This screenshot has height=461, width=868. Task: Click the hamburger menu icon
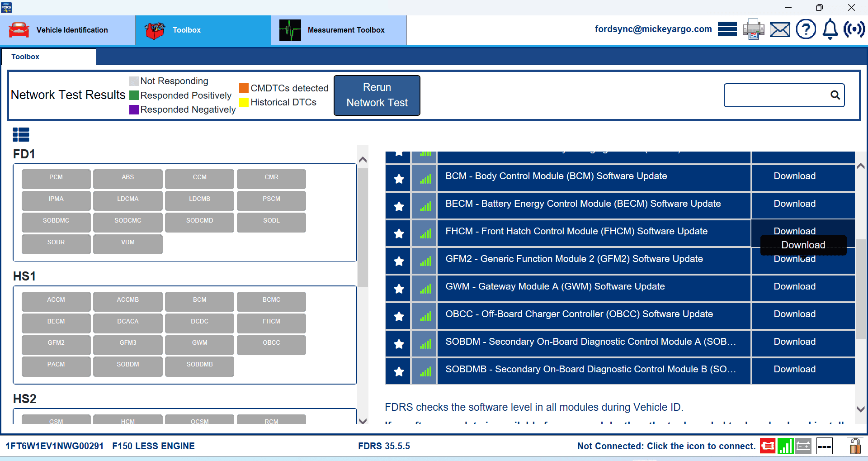pos(727,29)
